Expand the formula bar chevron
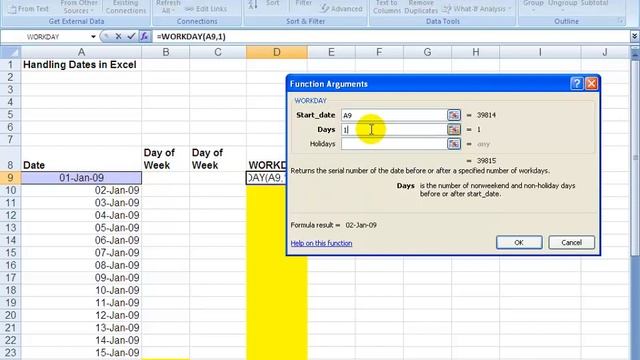640x360 pixels. coord(634,37)
